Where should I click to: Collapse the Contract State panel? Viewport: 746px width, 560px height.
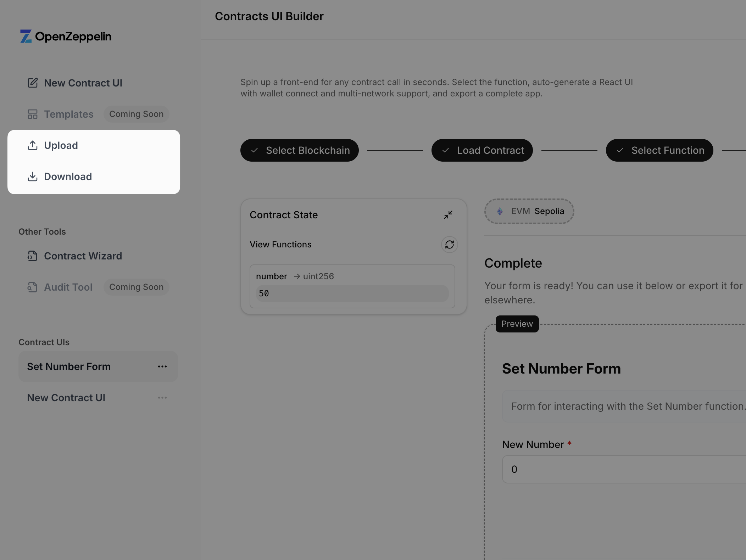[448, 215]
